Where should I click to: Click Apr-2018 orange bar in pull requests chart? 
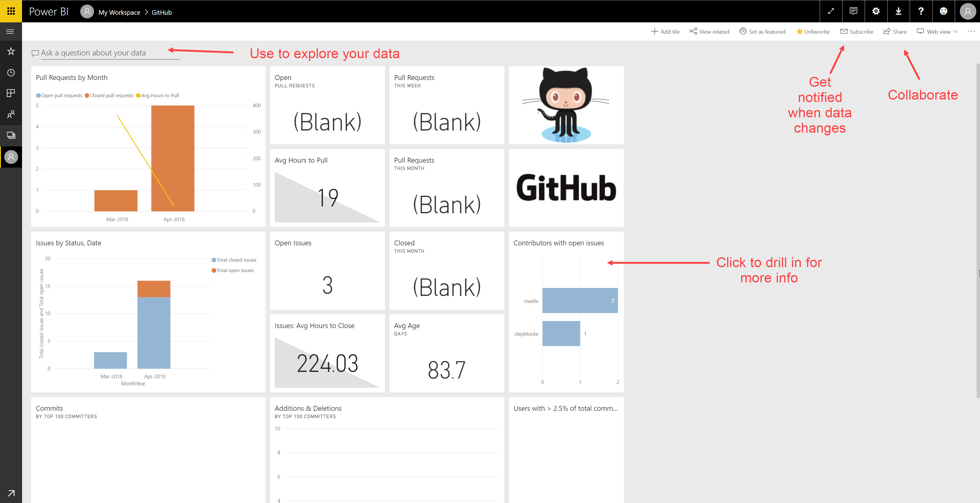pyautogui.click(x=173, y=158)
